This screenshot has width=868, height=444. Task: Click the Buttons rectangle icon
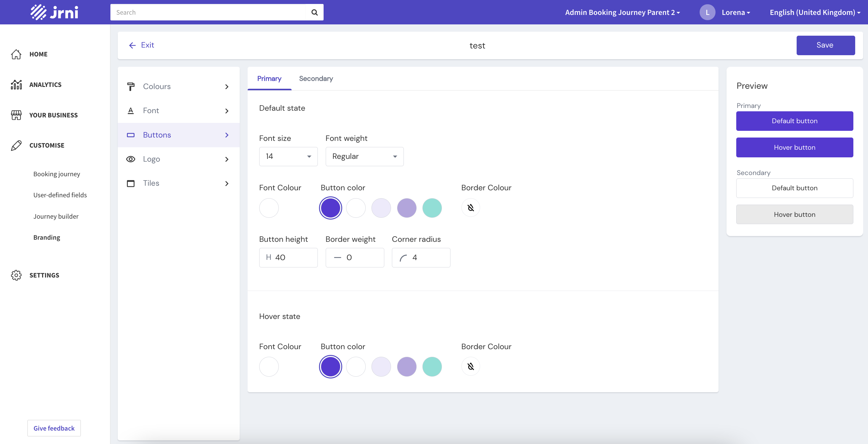pyautogui.click(x=131, y=135)
